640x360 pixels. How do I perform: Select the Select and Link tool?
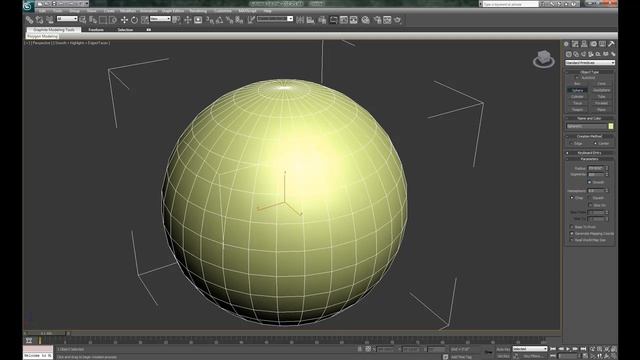point(29,20)
